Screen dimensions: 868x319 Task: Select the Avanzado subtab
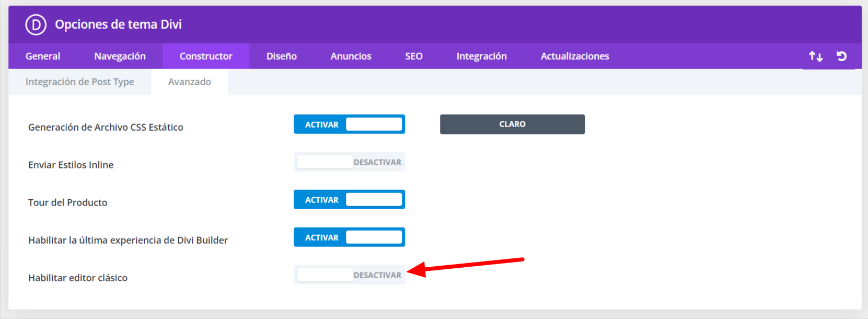point(190,82)
